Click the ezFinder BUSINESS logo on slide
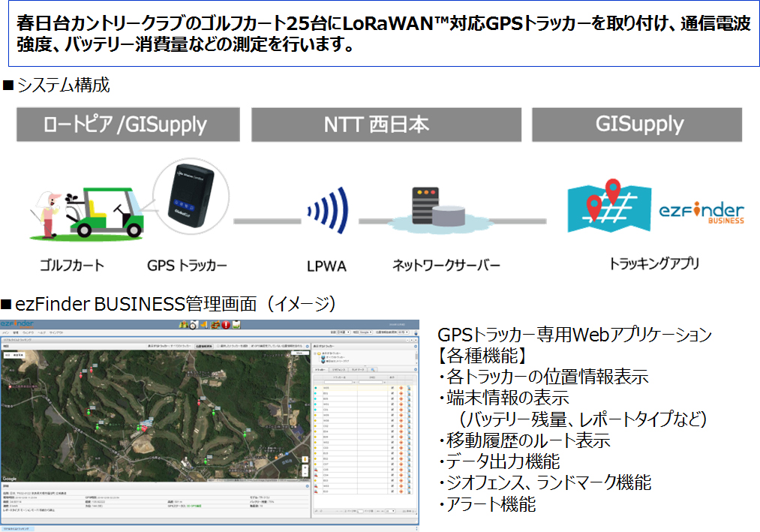 click(x=701, y=212)
